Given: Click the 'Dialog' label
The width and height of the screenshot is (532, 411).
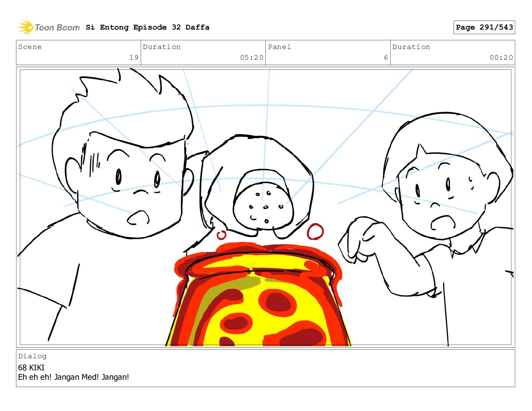Looking at the screenshot, I should pos(32,356).
